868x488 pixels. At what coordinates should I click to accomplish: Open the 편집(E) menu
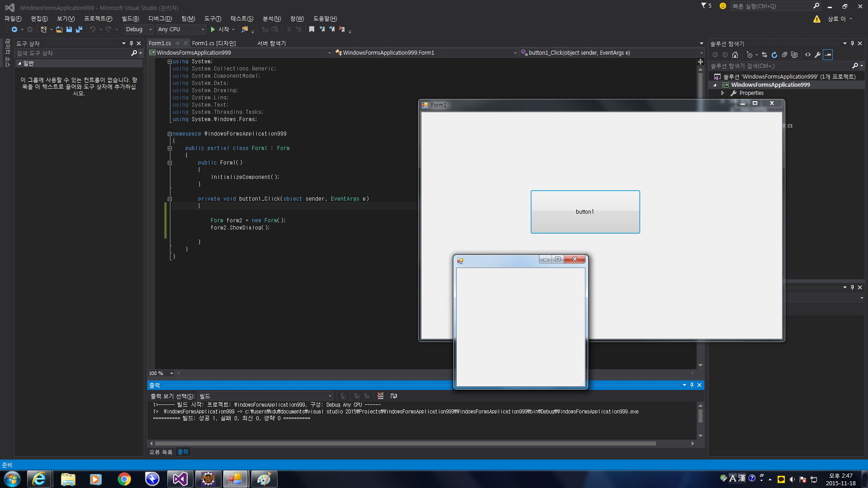click(39, 19)
